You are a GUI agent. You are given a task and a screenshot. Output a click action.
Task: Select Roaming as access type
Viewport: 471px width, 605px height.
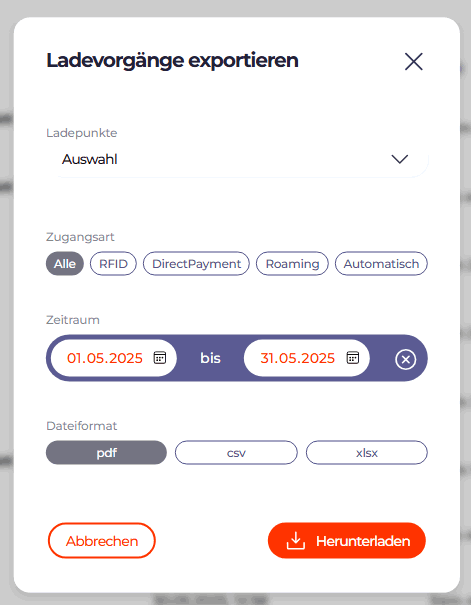(292, 264)
